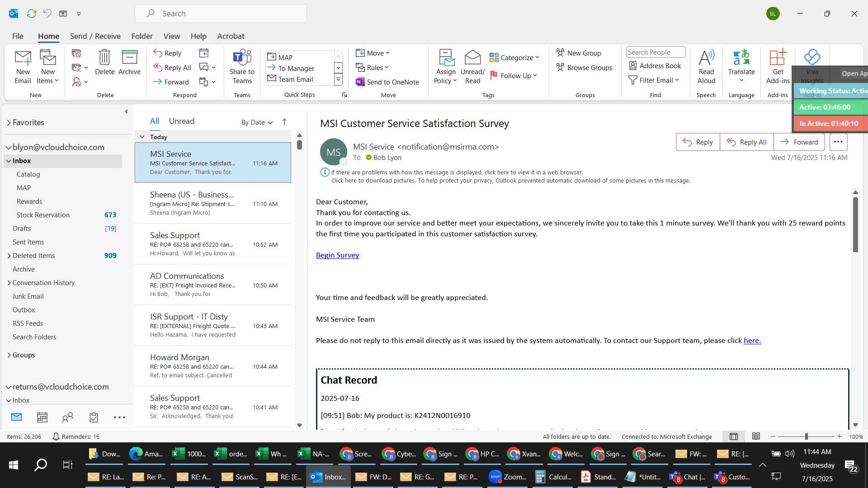
Task: Click the Ignore conversation icon
Action: point(76,53)
